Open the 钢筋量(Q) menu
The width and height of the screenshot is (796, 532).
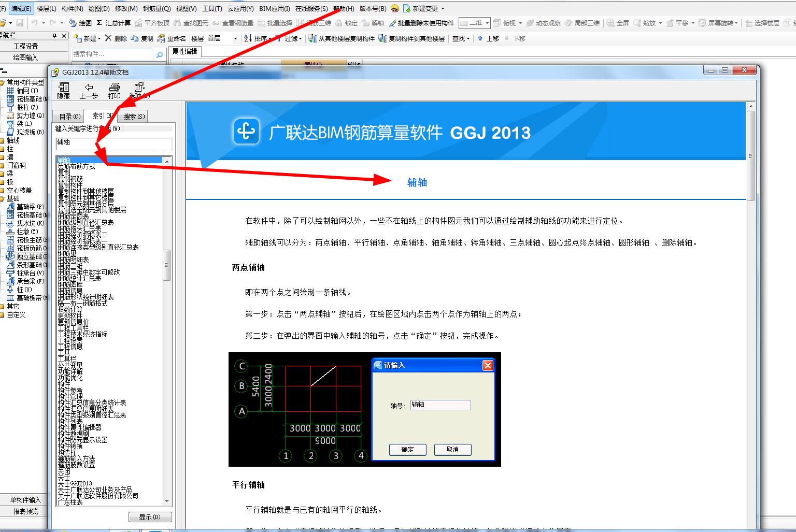click(x=157, y=8)
